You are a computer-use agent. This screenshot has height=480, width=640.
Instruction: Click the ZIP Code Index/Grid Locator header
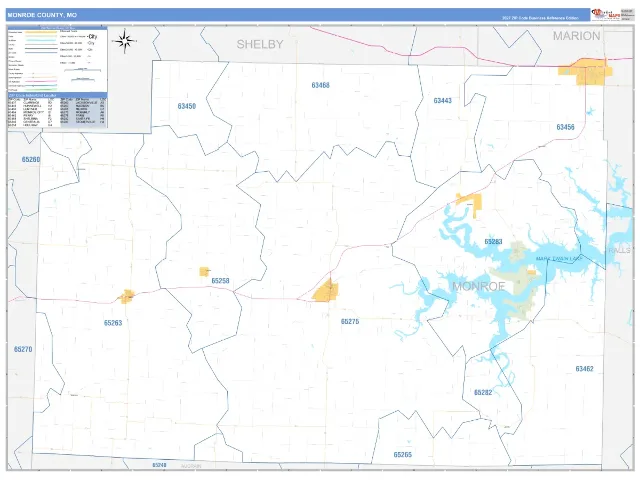pyautogui.click(x=58, y=96)
